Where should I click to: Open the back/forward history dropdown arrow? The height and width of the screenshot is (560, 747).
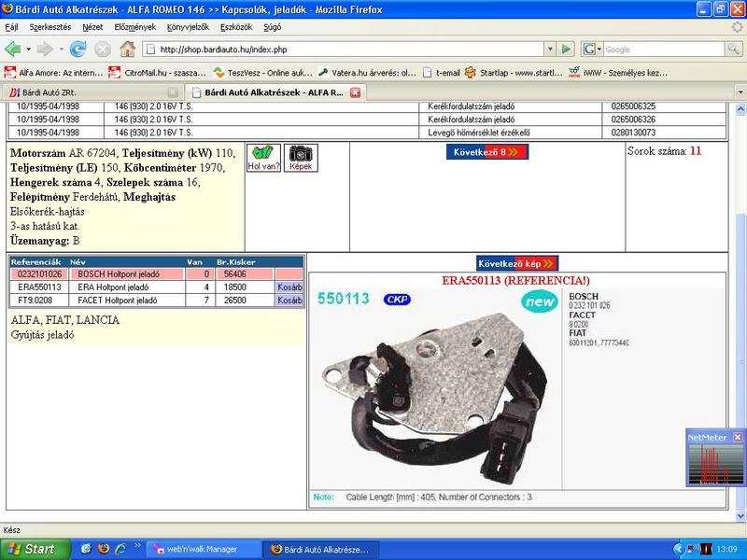[x=60, y=49]
